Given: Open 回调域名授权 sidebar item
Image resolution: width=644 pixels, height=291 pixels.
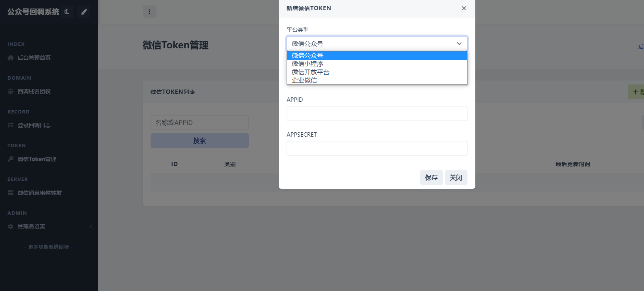Looking at the screenshot, I should pyautogui.click(x=34, y=92).
